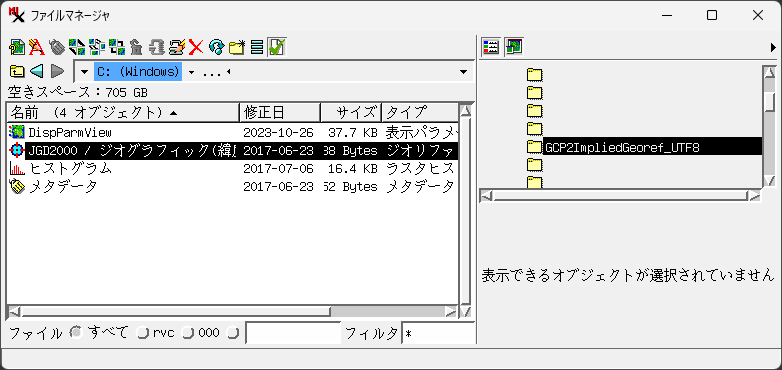Select the メタデータ row name
The image size is (782, 370).
coord(62,186)
